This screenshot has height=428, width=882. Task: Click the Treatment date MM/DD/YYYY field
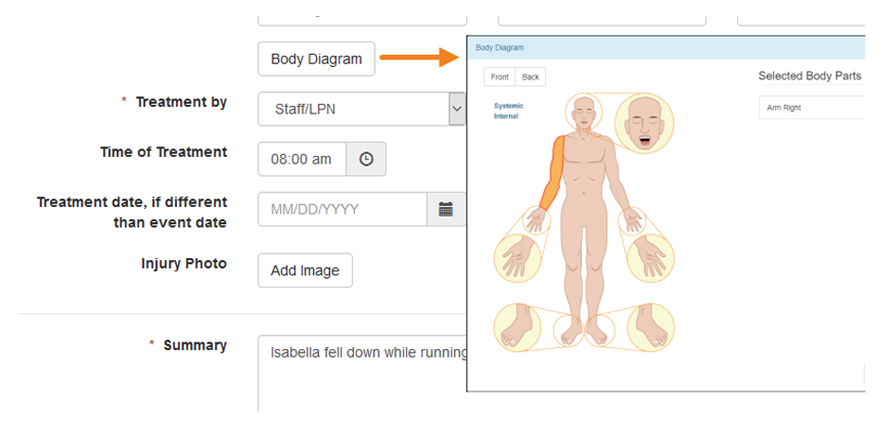tap(342, 209)
